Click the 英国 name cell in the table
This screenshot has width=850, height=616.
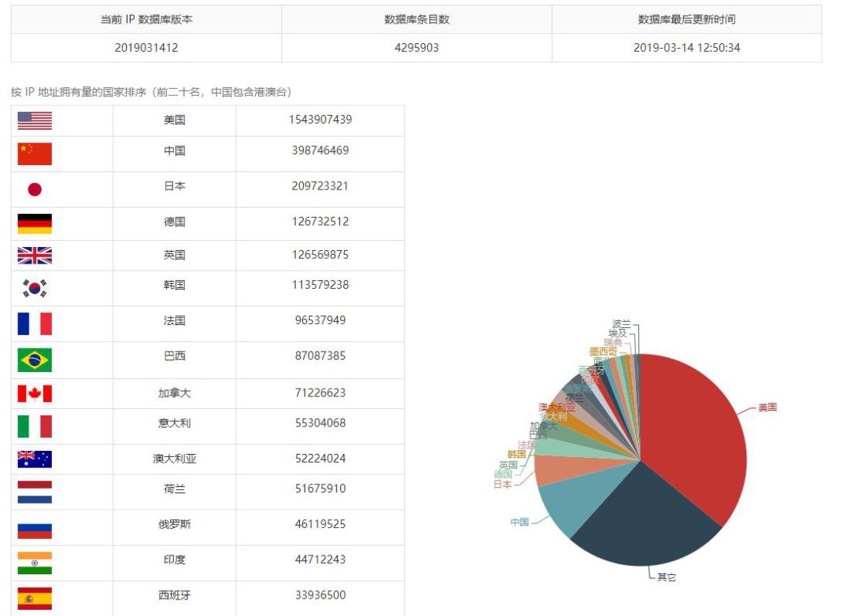(175, 255)
